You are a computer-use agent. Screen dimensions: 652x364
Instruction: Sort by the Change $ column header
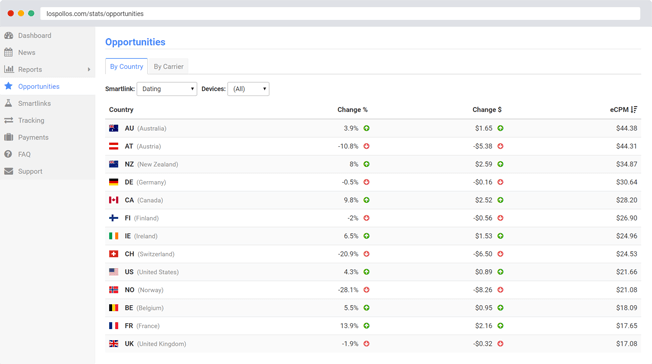(x=487, y=109)
